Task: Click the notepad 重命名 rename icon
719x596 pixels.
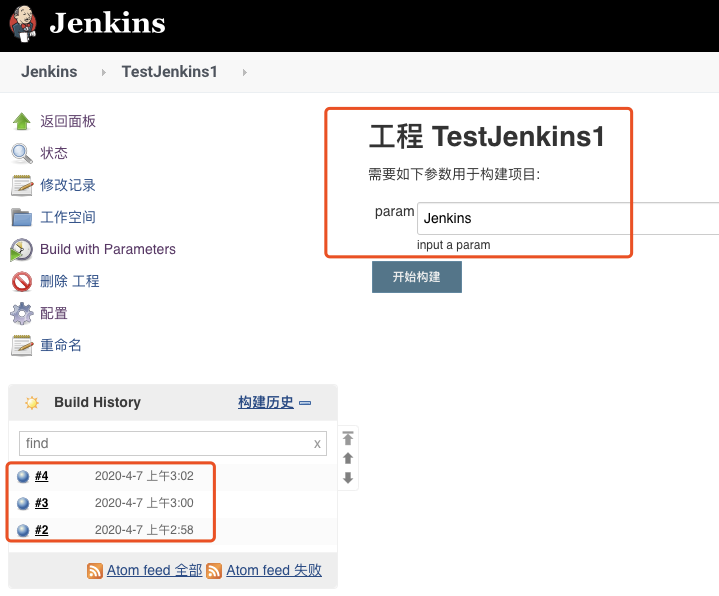Action: coord(22,346)
